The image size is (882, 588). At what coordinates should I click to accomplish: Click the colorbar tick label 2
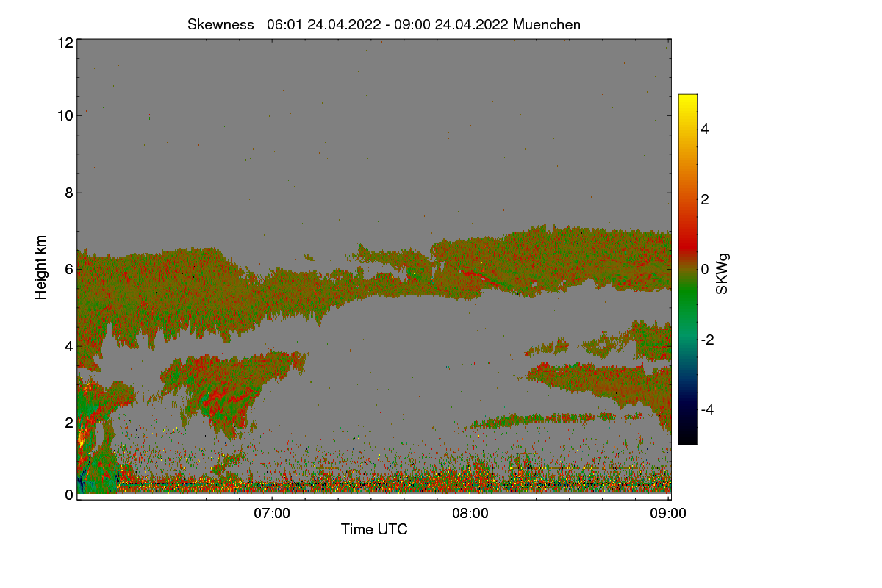coord(705,199)
